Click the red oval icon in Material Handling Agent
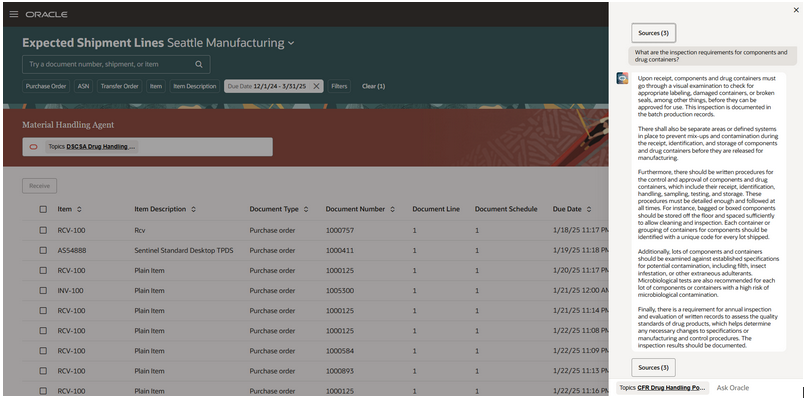Screen dimensions: 808x405 (x=33, y=147)
